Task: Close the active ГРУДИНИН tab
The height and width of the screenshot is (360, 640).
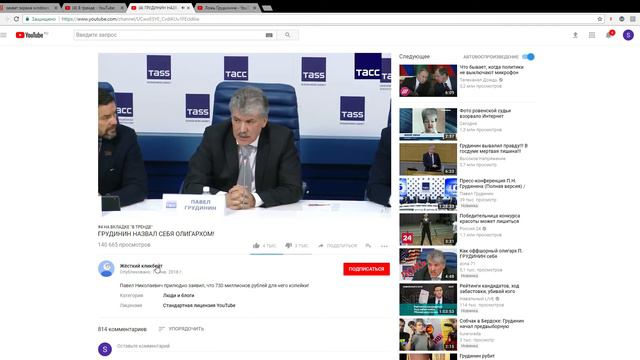Action: point(188,8)
